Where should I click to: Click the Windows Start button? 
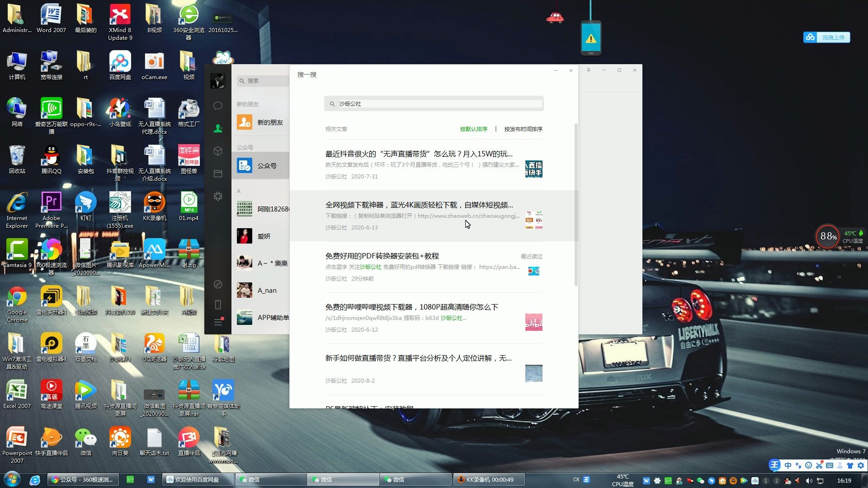12,479
